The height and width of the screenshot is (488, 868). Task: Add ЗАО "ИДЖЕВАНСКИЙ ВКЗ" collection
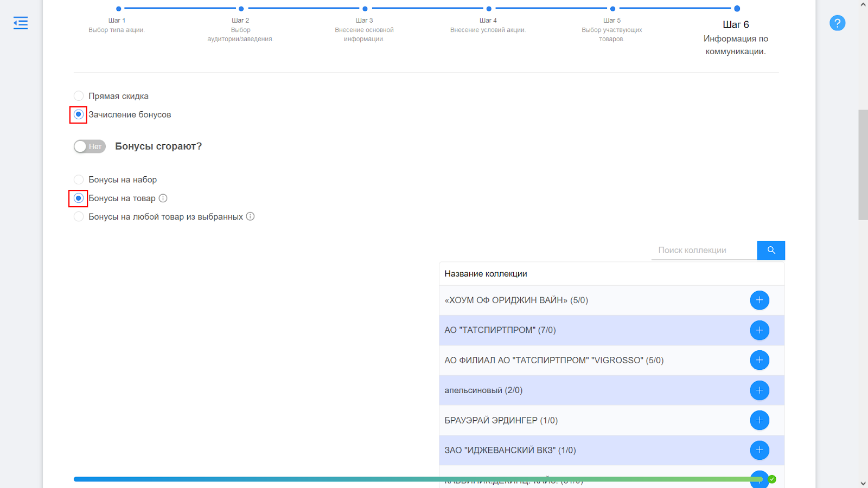759,450
